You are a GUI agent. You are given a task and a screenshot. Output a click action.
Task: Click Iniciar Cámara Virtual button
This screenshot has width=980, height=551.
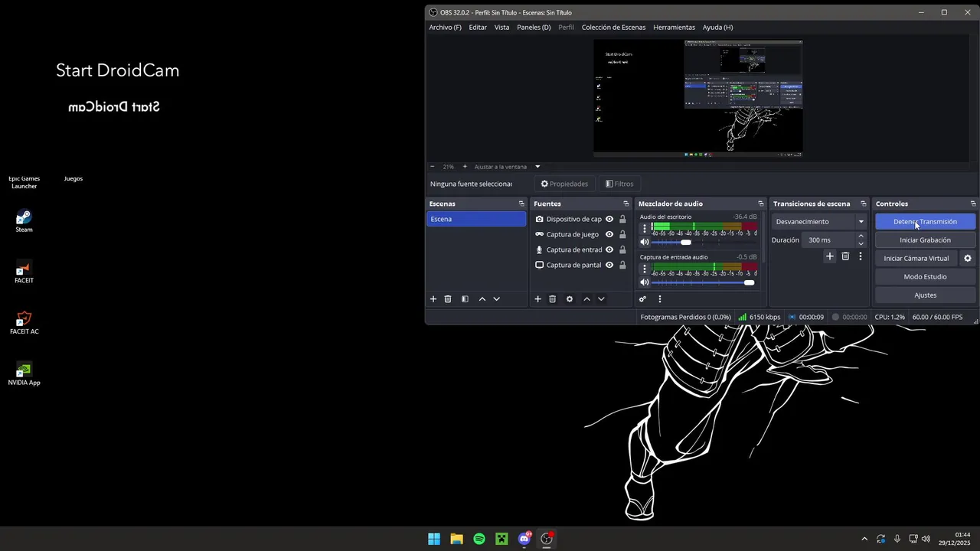coord(916,259)
